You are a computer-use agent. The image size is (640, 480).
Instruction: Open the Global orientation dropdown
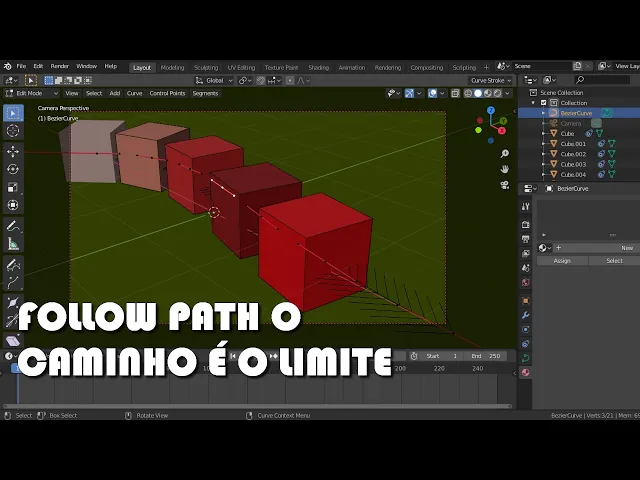pyautogui.click(x=214, y=80)
